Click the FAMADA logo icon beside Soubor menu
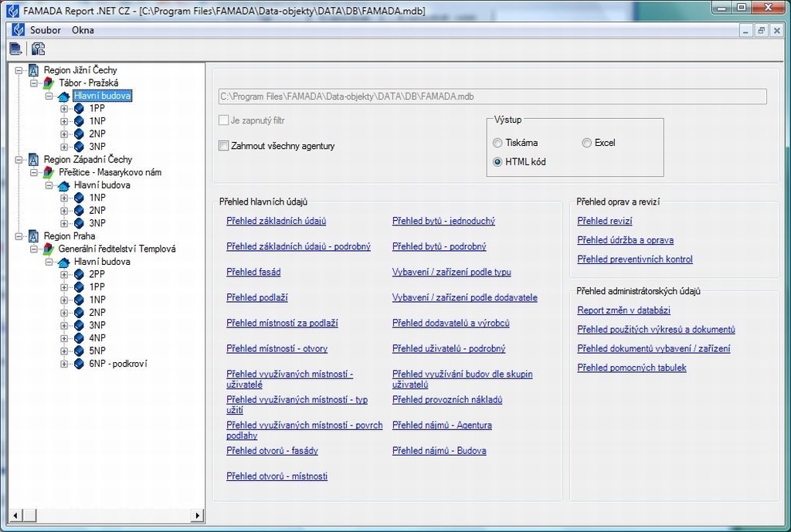 tap(19, 30)
